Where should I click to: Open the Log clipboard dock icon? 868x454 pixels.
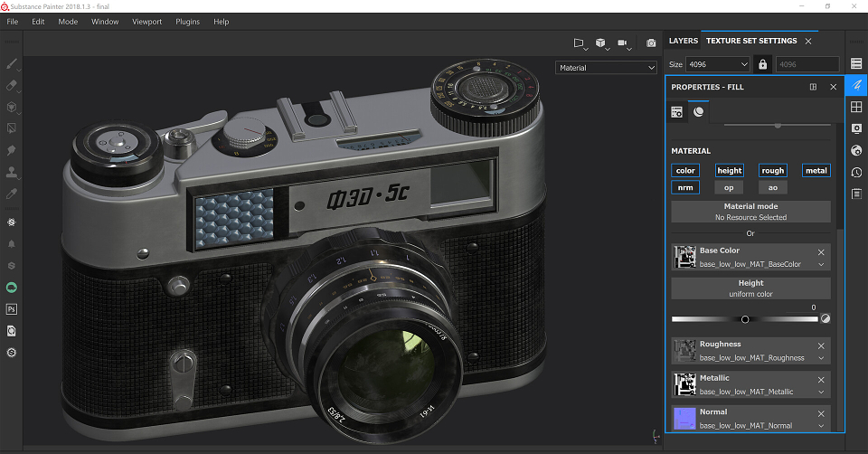(x=856, y=194)
